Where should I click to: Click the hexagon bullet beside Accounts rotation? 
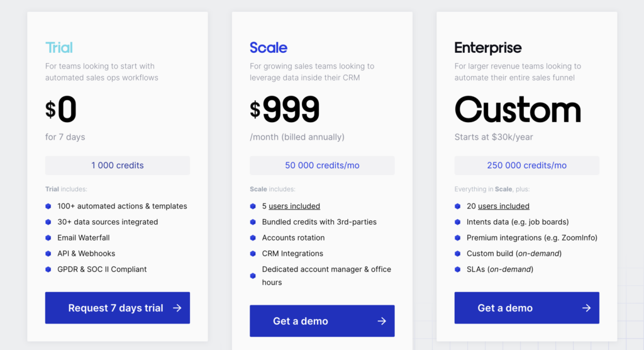point(253,238)
